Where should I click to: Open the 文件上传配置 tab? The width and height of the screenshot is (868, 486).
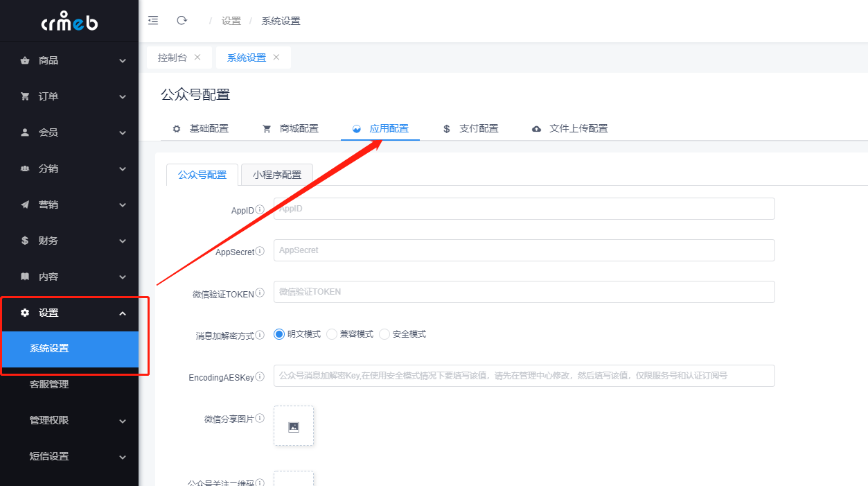pyautogui.click(x=569, y=128)
